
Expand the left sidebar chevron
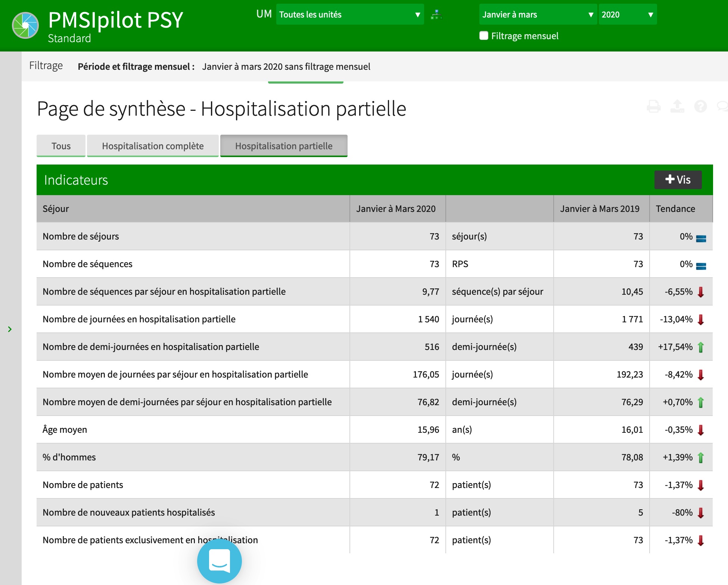point(10,329)
